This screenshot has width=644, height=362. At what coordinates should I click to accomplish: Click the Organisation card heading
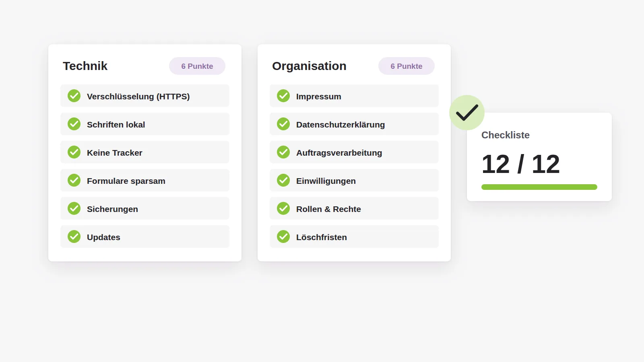[x=309, y=66]
